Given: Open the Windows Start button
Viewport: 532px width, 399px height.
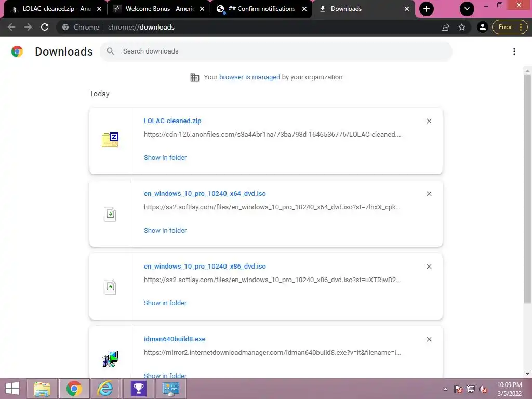Looking at the screenshot, I should pyautogui.click(x=12, y=389).
